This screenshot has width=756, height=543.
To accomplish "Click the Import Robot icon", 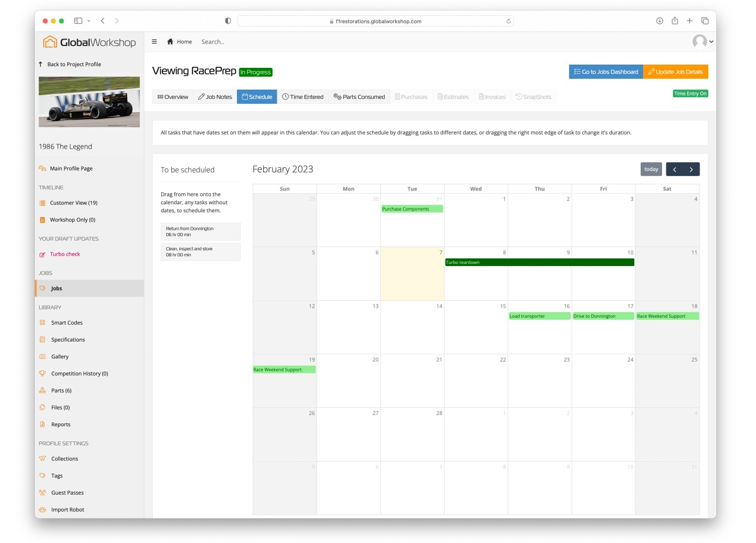I will click(42, 509).
